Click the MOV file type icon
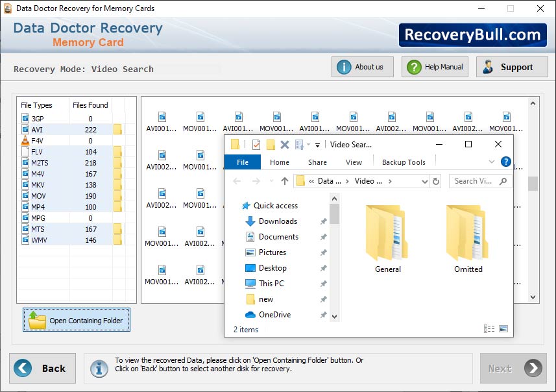The height and width of the screenshot is (392, 556). 25,195
